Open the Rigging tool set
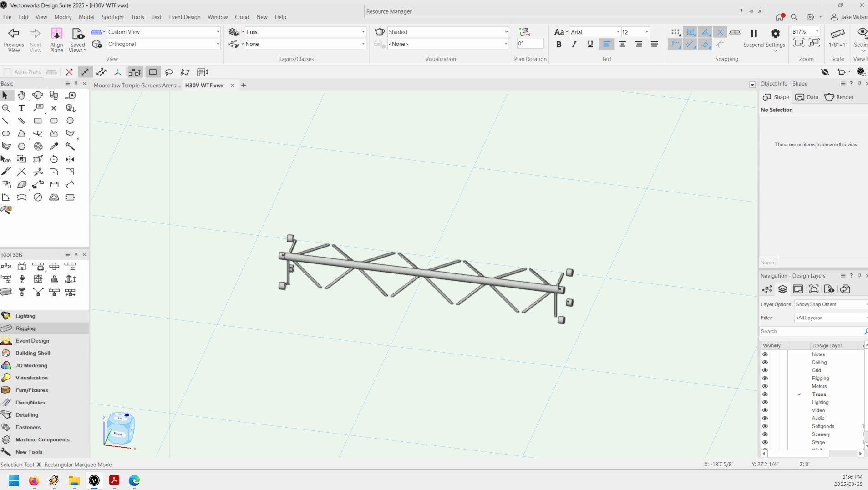The image size is (868, 490). pos(25,328)
